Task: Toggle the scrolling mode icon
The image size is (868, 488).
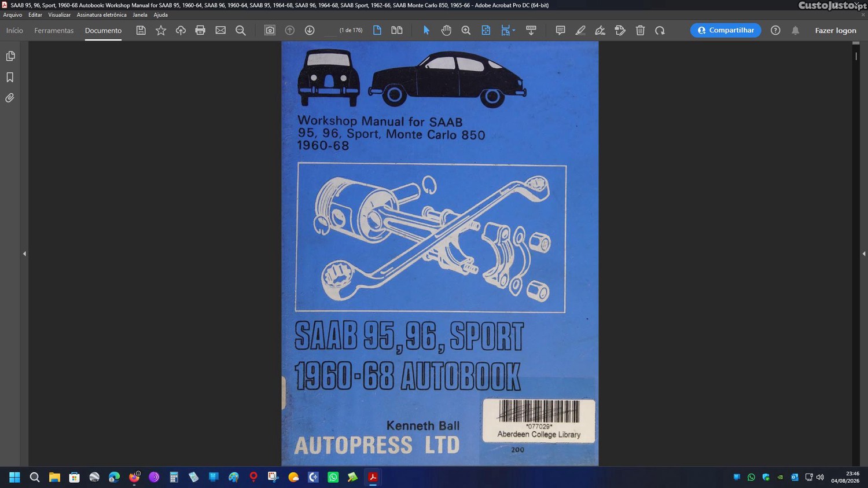Action: 531,30
